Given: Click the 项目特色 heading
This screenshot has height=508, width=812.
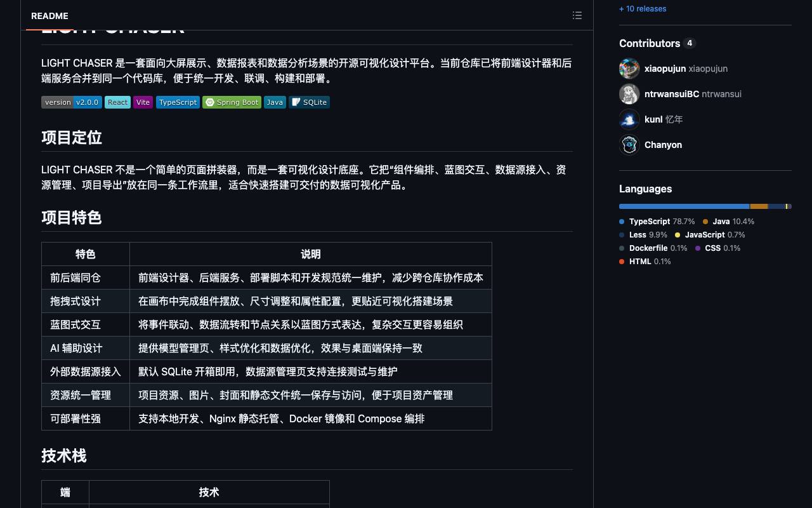Looking at the screenshot, I should click(72, 218).
